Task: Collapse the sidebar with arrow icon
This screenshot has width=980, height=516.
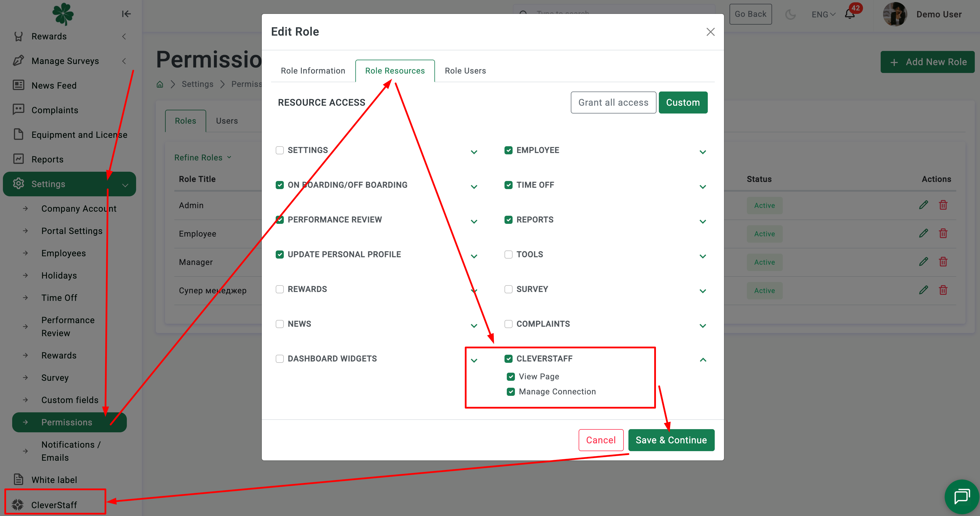Action: click(126, 14)
